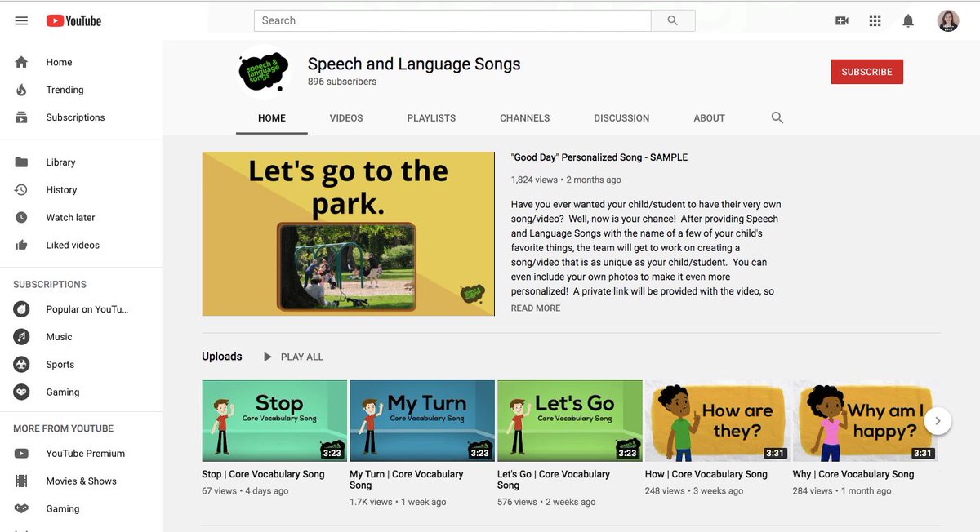
Task: Click the 896 subscribers count
Action: [342, 82]
